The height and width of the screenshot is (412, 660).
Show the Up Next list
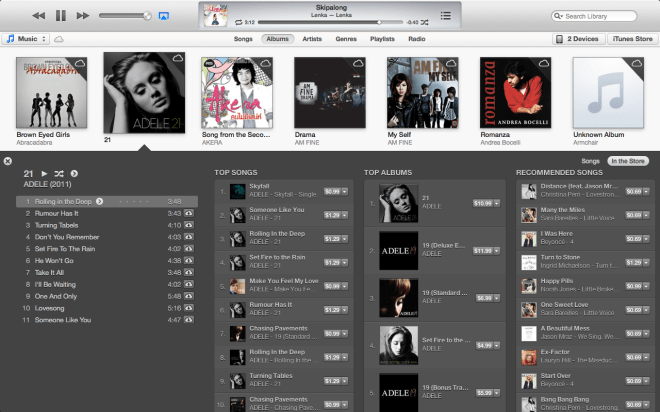pos(444,15)
